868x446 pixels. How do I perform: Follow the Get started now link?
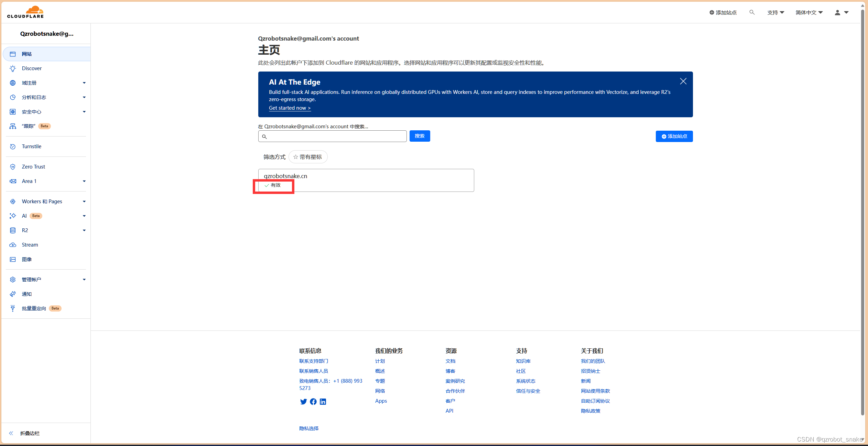[x=290, y=108]
